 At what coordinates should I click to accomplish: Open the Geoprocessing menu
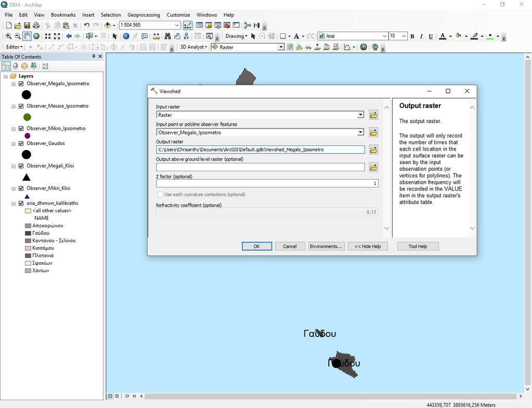coord(143,15)
